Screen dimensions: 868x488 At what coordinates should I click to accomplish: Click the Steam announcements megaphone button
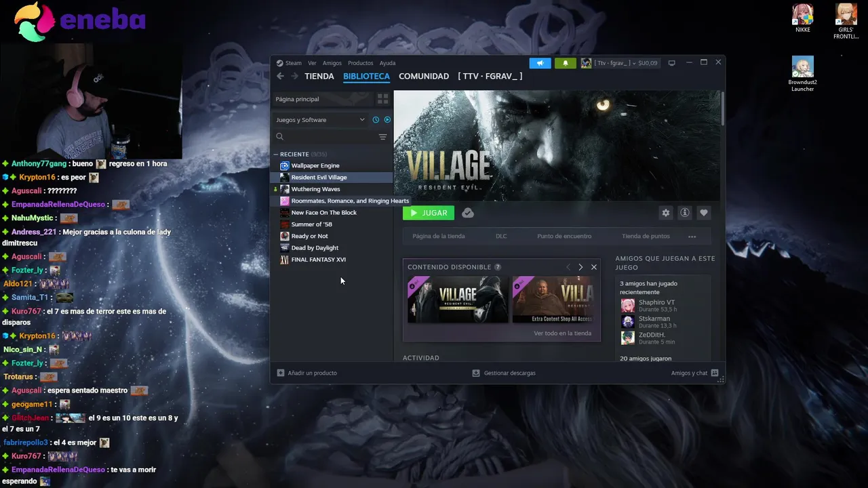[x=540, y=63]
